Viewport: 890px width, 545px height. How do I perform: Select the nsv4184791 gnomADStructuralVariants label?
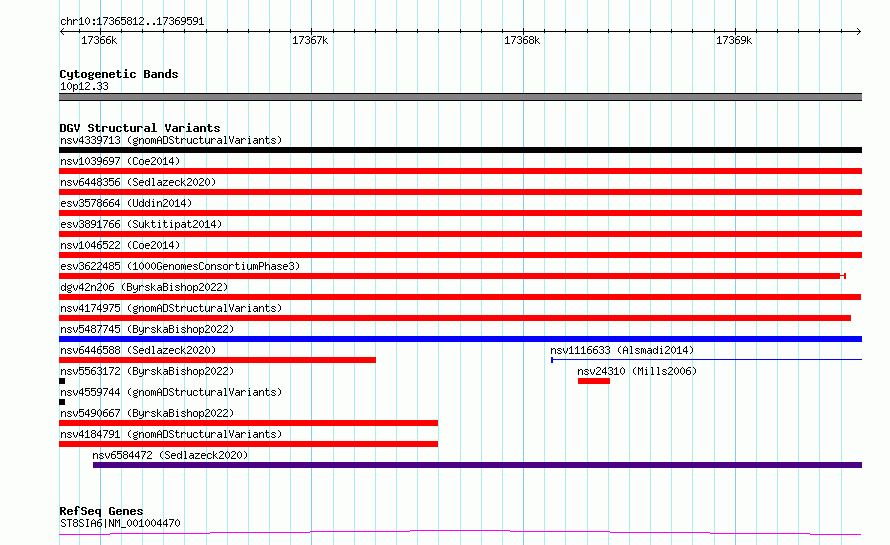pyautogui.click(x=171, y=434)
